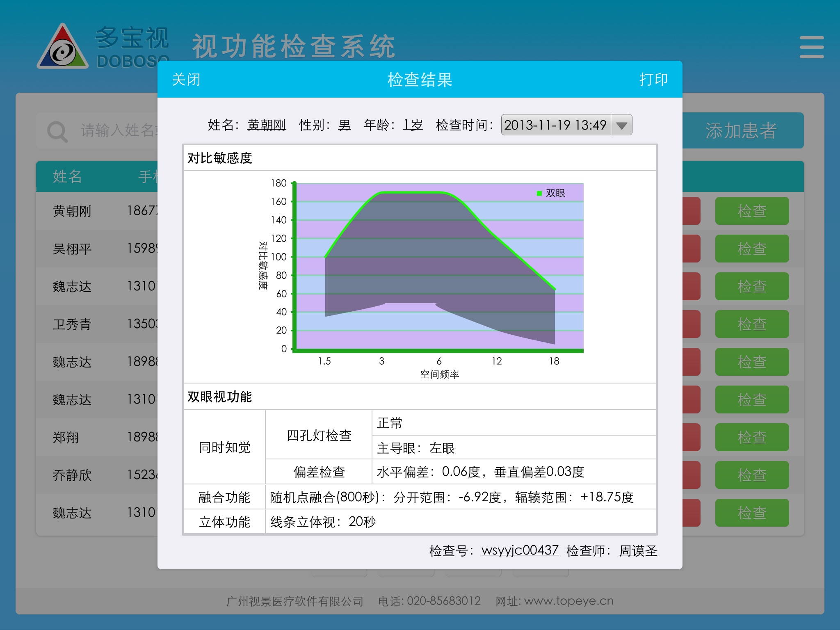Image resolution: width=840 pixels, height=630 pixels.
Task: Click the examiner name 周谟圣
Action: tap(638, 550)
